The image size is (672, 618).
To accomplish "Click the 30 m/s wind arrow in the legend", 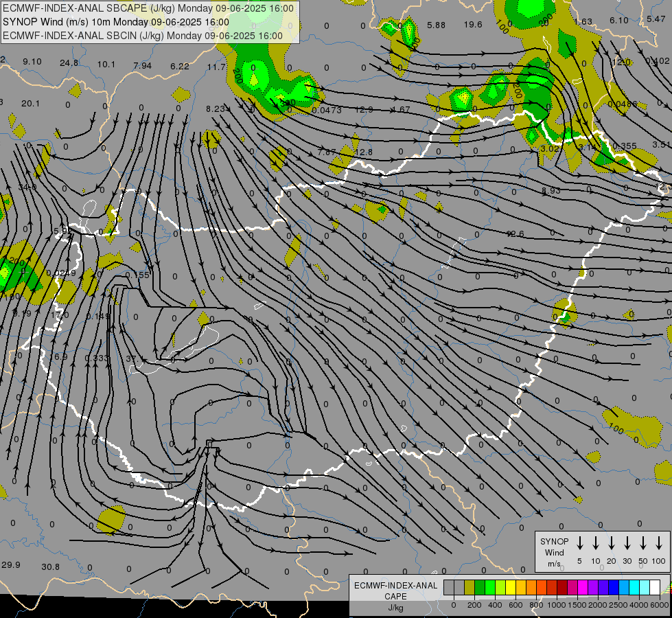I will pos(627,543).
